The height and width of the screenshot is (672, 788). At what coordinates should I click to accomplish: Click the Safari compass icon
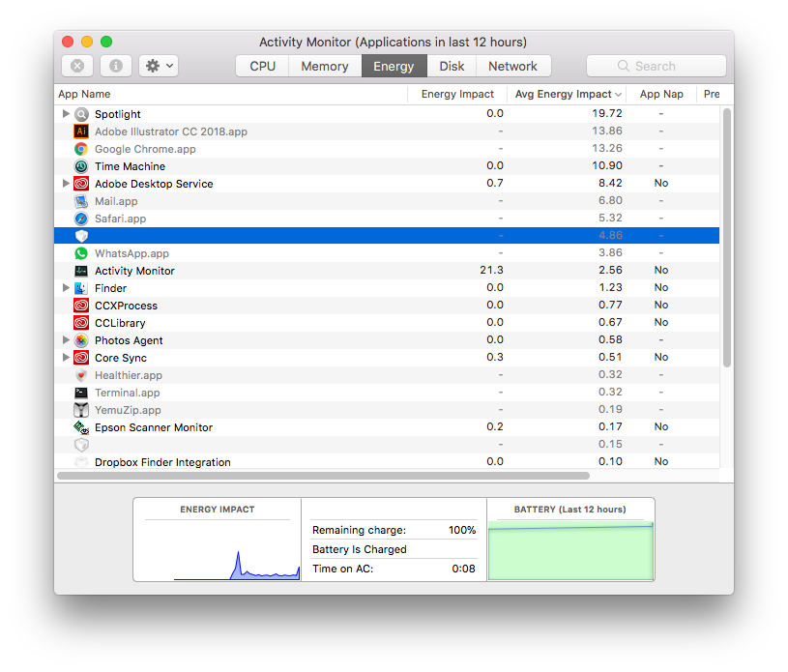(x=81, y=219)
